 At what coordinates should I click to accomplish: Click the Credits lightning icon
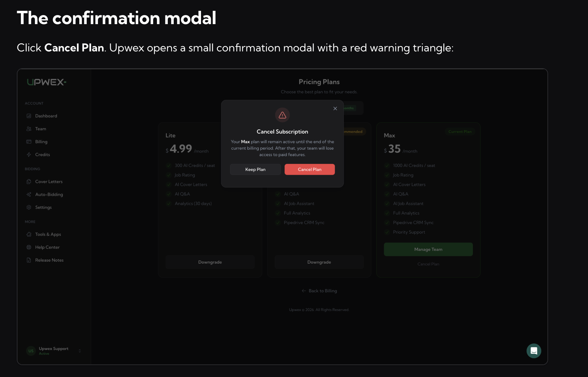(x=29, y=155)
